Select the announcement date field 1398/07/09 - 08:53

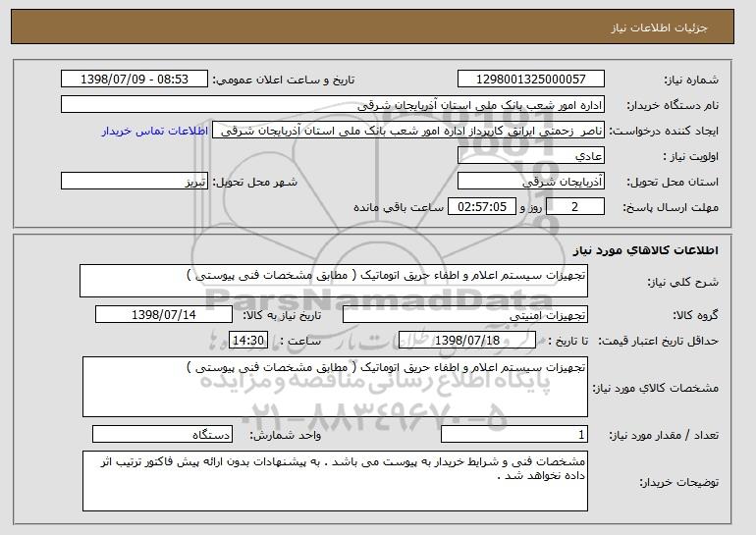[x=135, y=80]
